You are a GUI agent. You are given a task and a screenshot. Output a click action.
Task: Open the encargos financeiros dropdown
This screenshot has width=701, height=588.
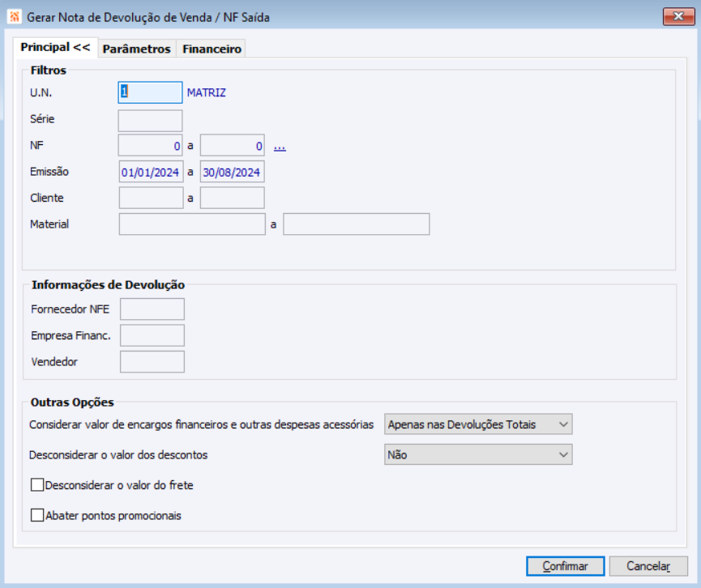478,424
